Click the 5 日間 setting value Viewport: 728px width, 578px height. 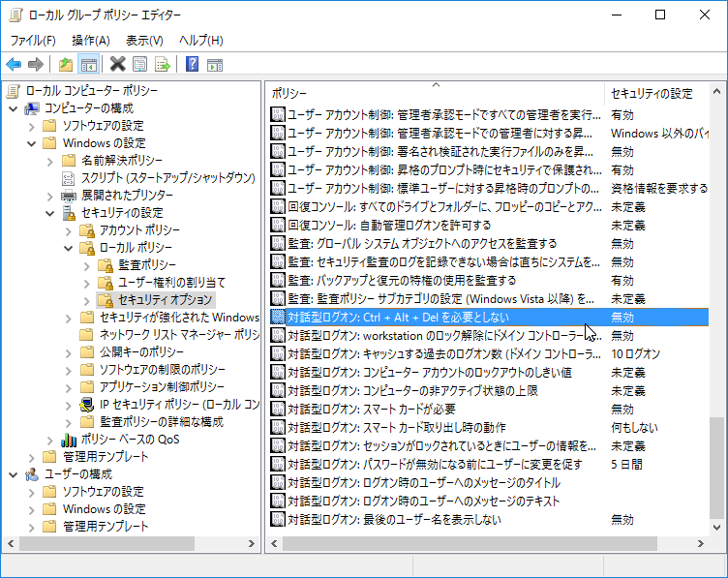(x=626, y=465)
